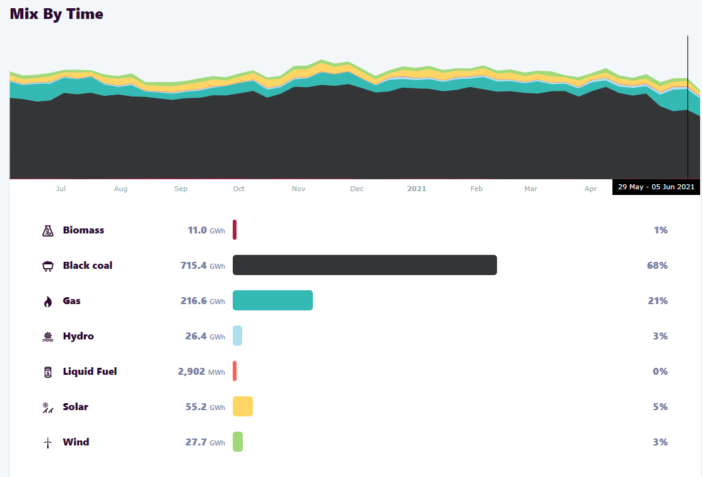
Task: Click the Hydro dam icon
Action: click(x=47, y=336)
